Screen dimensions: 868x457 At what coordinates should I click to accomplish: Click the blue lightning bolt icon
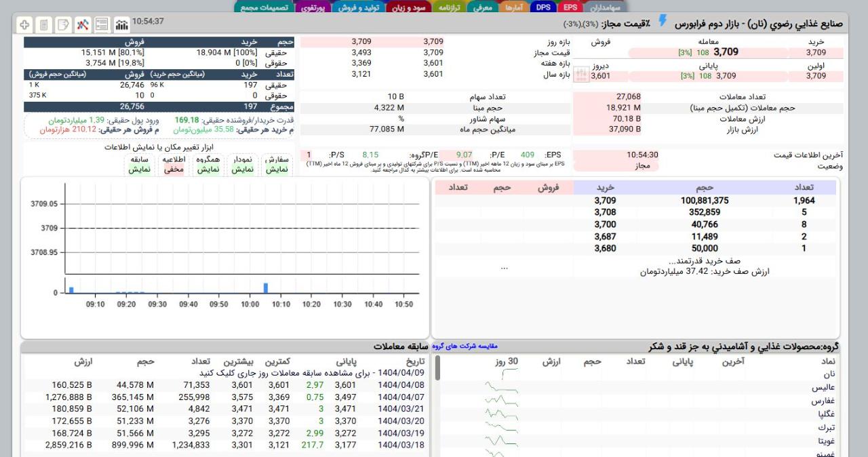coord(663,22)
